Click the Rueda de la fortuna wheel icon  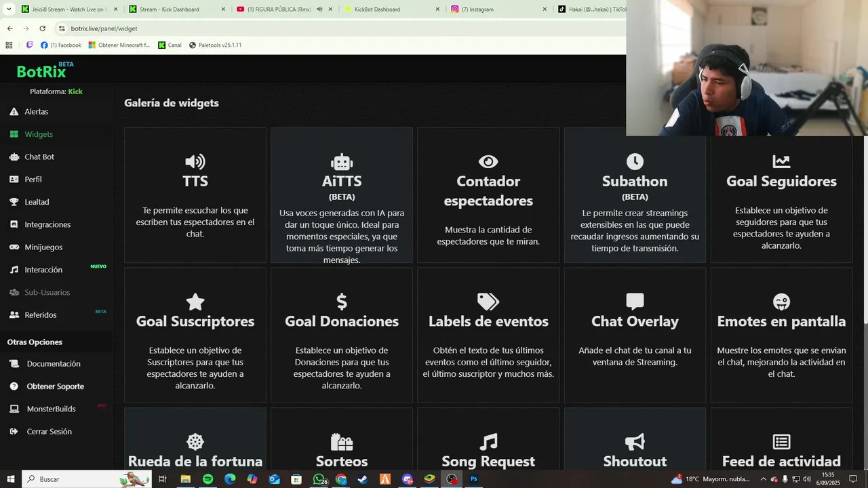coord(195,442)
